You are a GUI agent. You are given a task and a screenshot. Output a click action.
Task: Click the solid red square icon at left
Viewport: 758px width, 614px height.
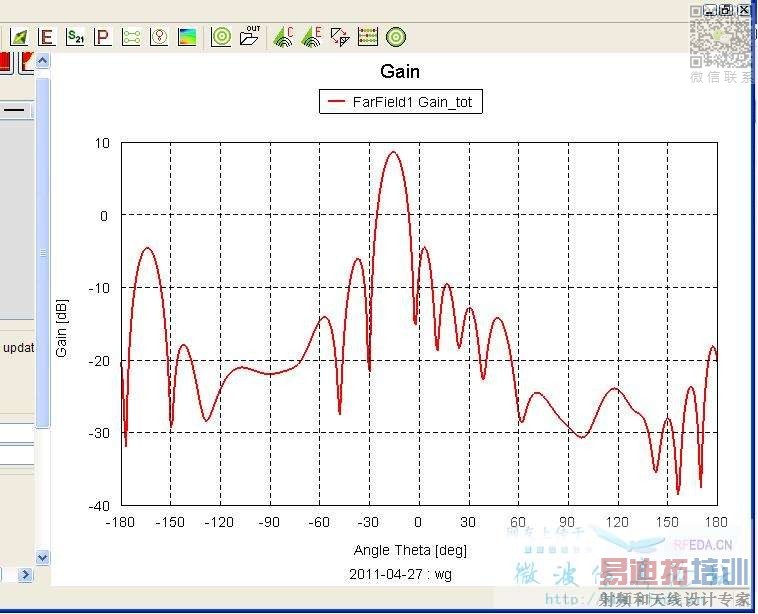(6, 63)
